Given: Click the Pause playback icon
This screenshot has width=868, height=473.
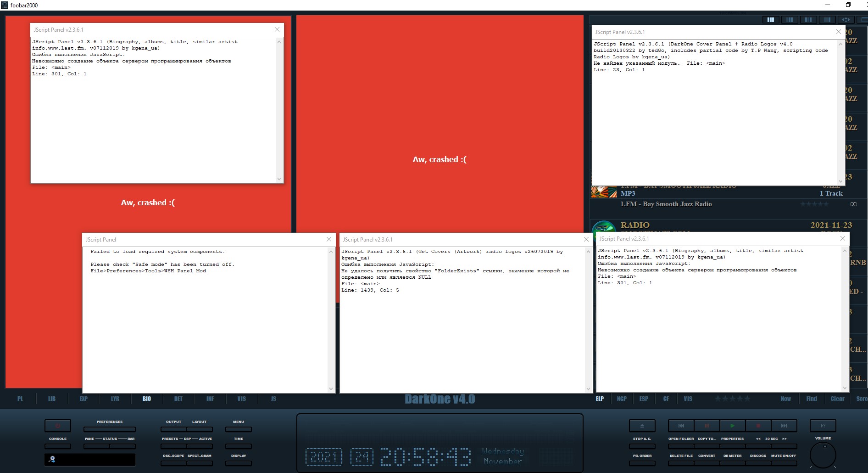Looking at the screenshot, I should pos(707,426).
